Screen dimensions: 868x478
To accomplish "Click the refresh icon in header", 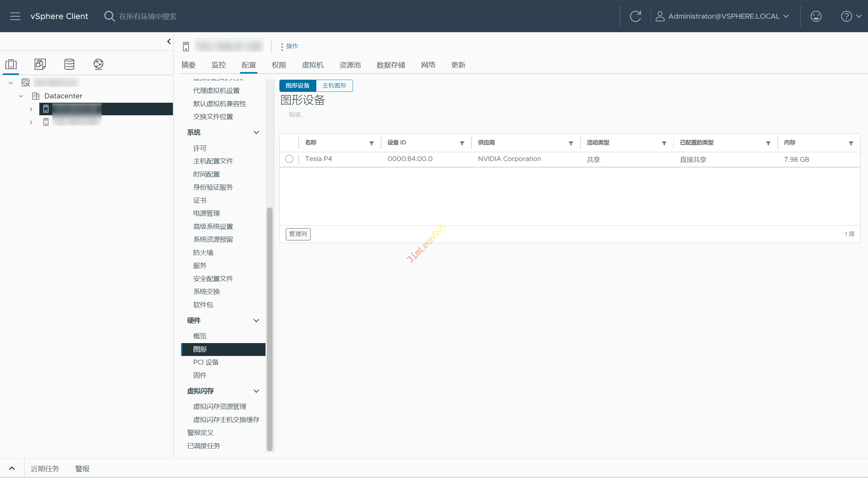I will click(x=635, y=16).
